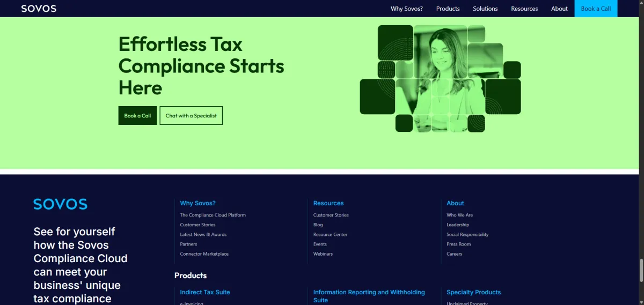Open the Specialty Products link
The height and width of the screenshot is (305, 644).
tap(473, 292)
